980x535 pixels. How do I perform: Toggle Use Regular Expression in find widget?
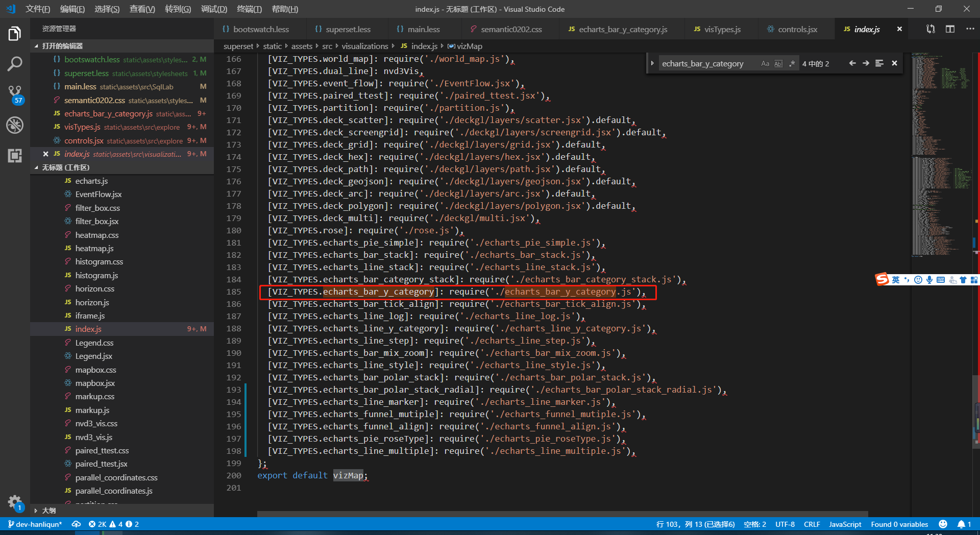point(792,63)
